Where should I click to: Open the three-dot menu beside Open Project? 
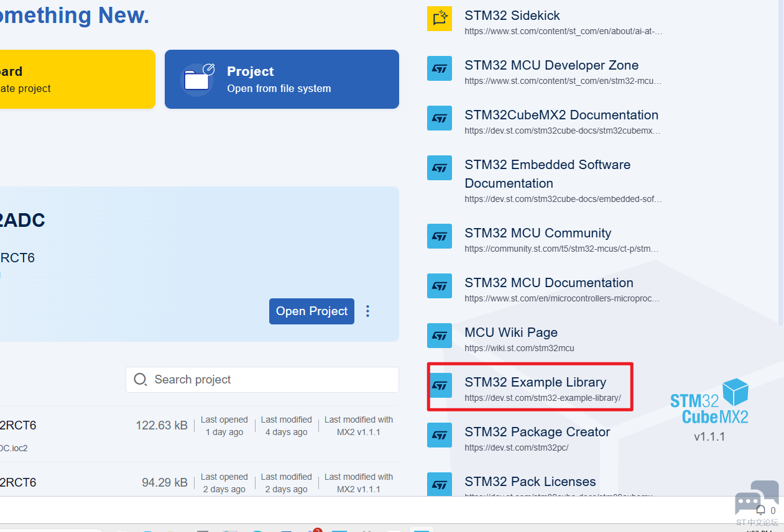point(367,311)
